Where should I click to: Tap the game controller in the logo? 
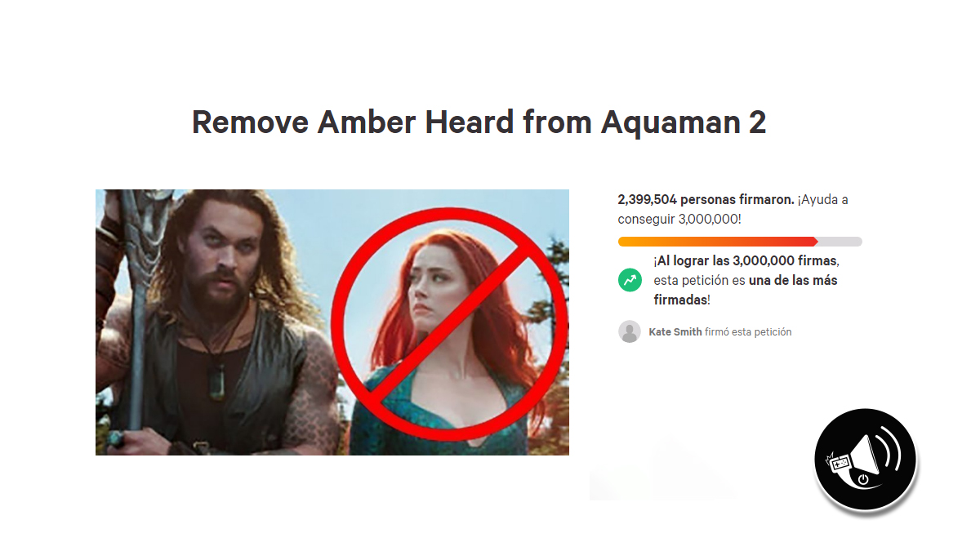[839, 463]
